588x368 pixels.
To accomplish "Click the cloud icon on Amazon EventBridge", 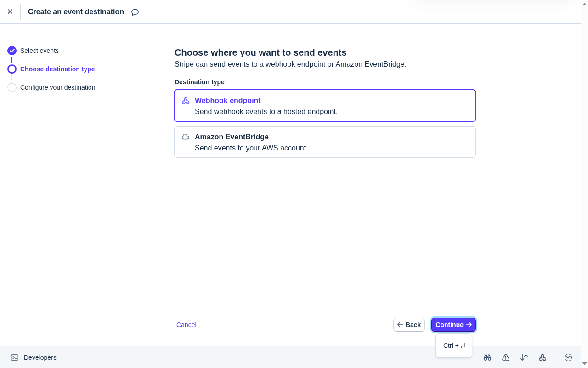I will click(186, 137).
